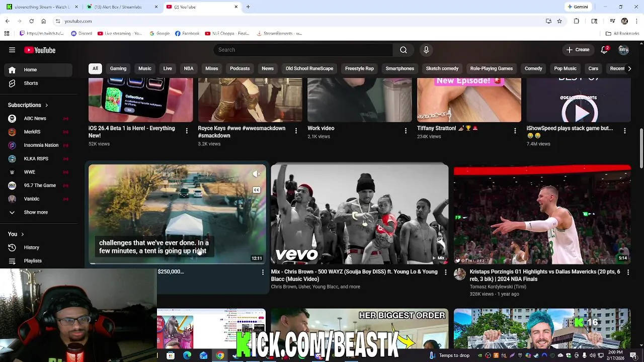Screen dimensions: 644x362
Task: Open more options for the $250,000 video
Action: pyautogui.click(x=263, y=272)
